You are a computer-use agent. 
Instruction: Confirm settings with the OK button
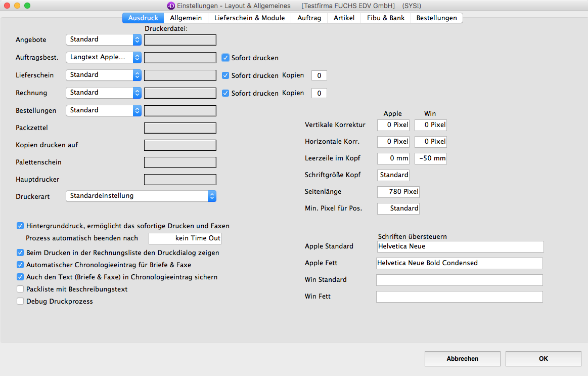[x=543, y=359]
